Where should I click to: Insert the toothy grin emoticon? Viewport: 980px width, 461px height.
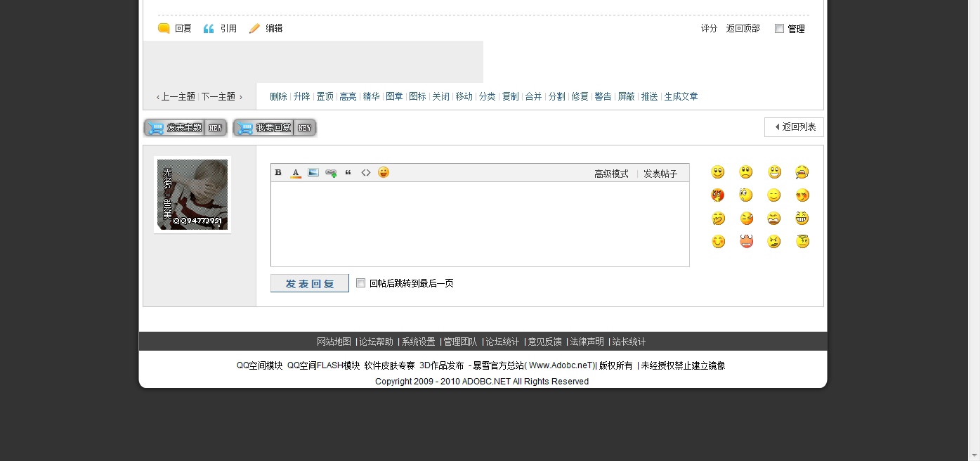(802, 219)
